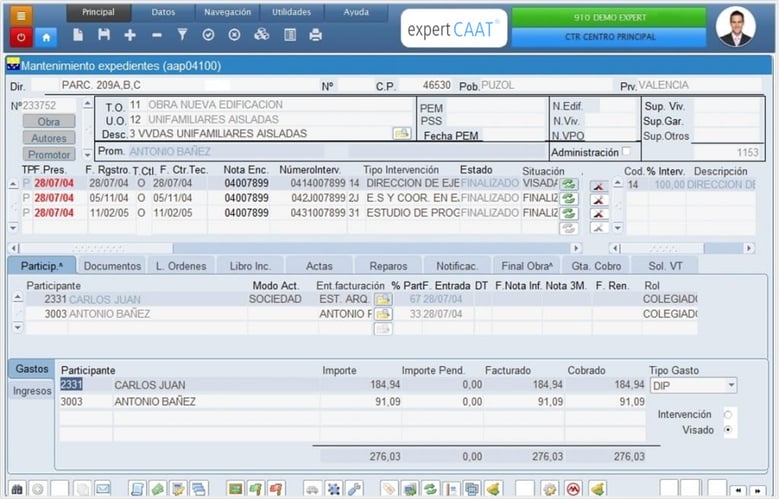Click down arrow beside Promotor button
The height and width of the screenshot is (499, 779).
coord(87,155)
